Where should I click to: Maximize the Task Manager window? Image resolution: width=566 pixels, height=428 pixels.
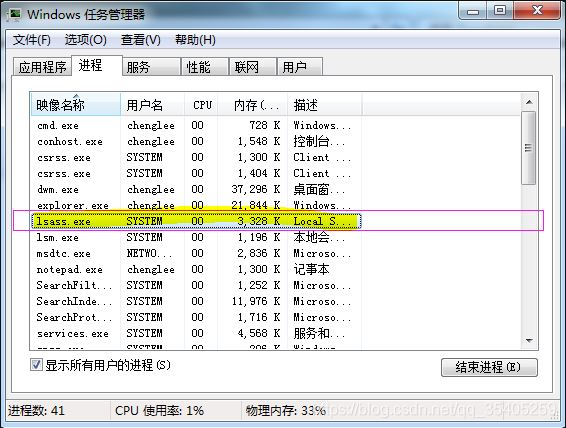500,11
